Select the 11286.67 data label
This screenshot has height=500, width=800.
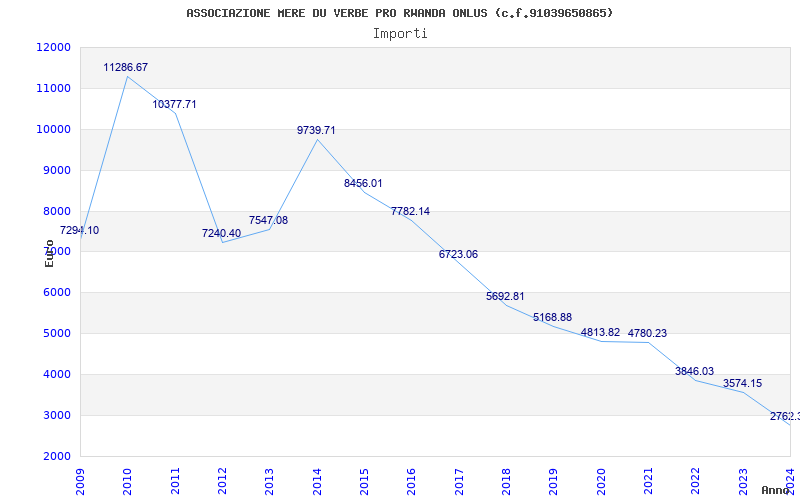tap(126, 67)
